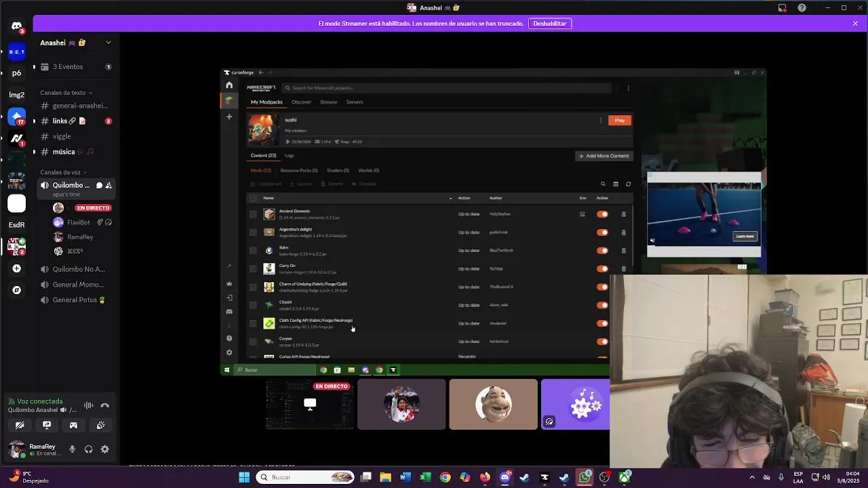Select the Resource Packs (0) sub-tab
The image size is (868, 488).
[x=299, y=171]
